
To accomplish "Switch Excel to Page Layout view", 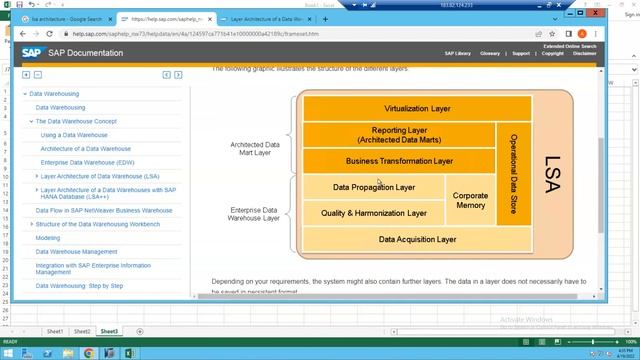I will [542, 342].
